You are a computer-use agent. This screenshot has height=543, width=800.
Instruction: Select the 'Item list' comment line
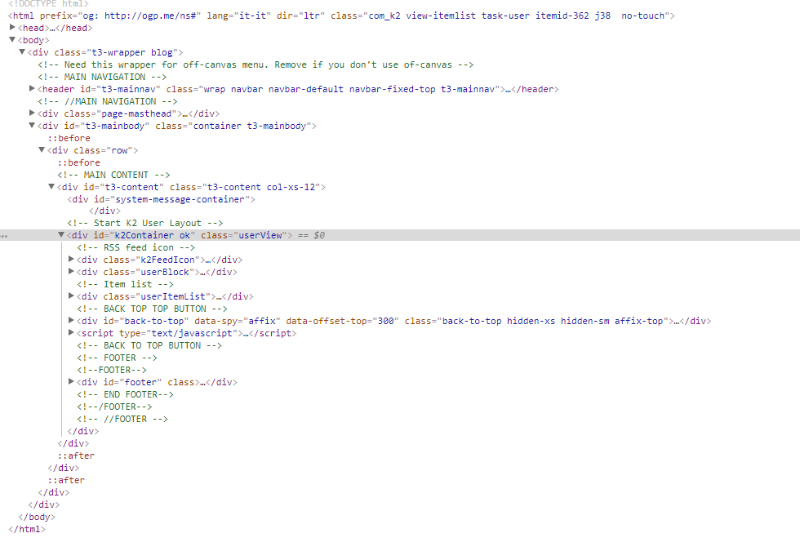[x=125, y=284]
